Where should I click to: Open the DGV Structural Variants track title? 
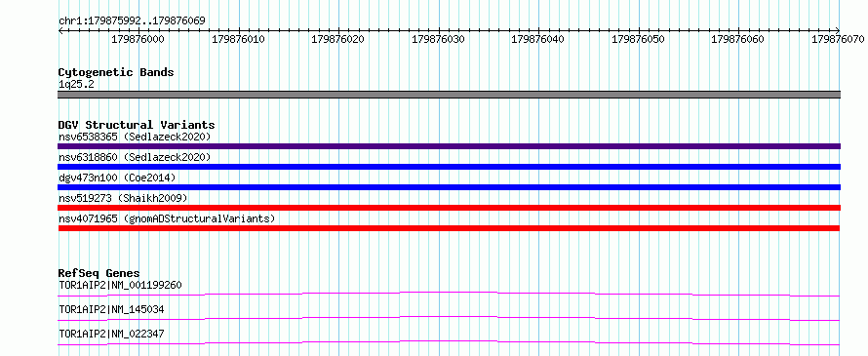point(137,125)
